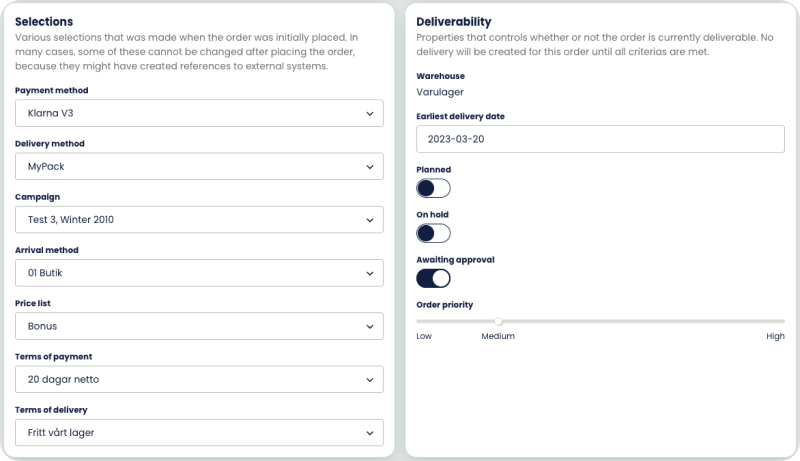
Task: Click the chevron arrow in Arrival method
Action: coord(370,273)
